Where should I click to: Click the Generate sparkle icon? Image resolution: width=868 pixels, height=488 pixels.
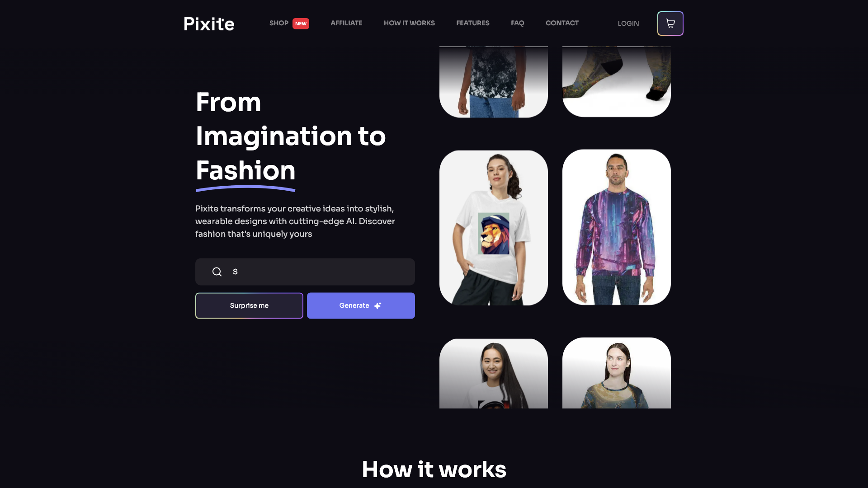pos(377,305)
